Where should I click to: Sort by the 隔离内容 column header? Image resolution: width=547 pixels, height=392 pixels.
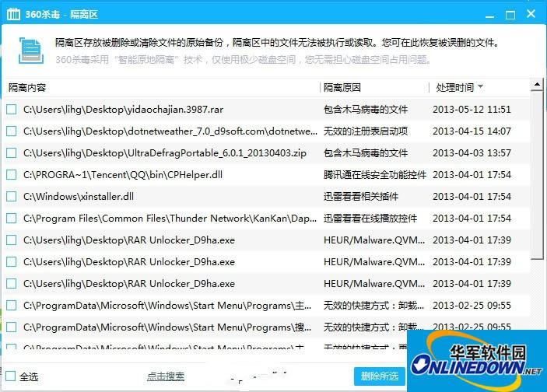point(27,88)
